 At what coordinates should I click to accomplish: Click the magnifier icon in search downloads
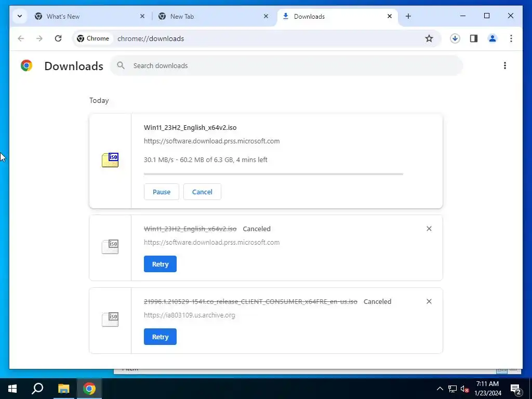121,65
